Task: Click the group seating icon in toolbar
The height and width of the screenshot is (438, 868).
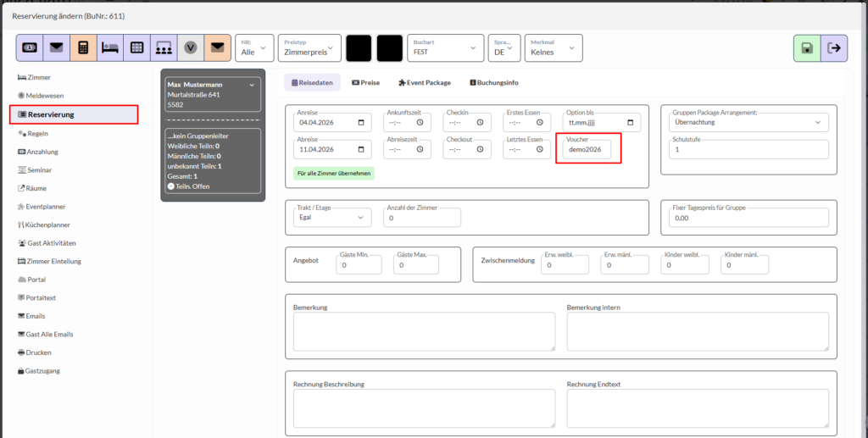Action: click(x=164, y=47)
